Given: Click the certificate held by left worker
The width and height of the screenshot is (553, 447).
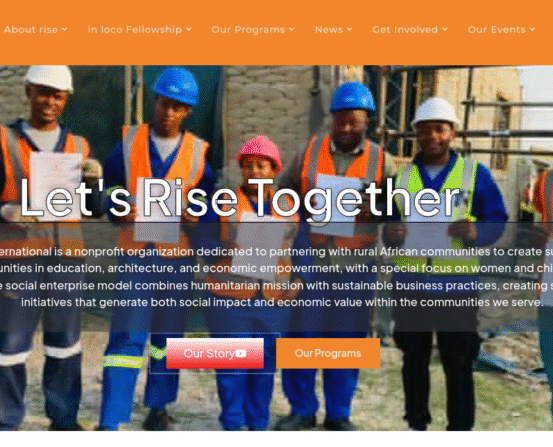Looking at the screenshot, I should pos(55,183).
